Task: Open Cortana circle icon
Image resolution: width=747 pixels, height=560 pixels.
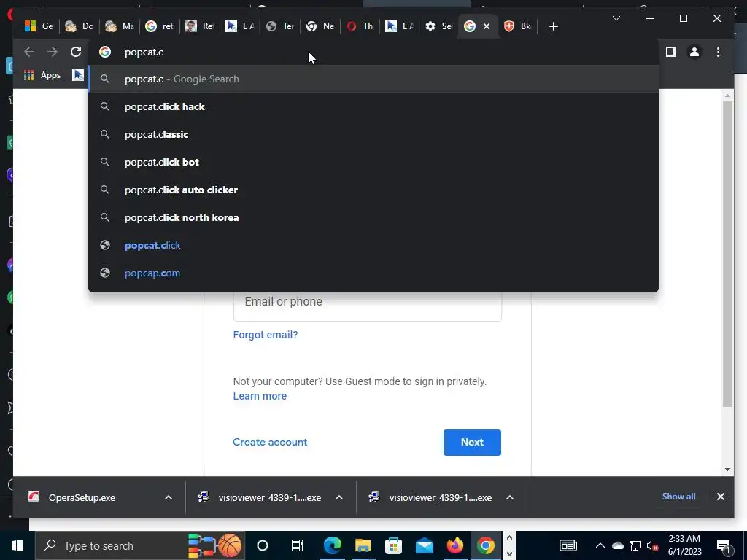Action: point(263,545)
